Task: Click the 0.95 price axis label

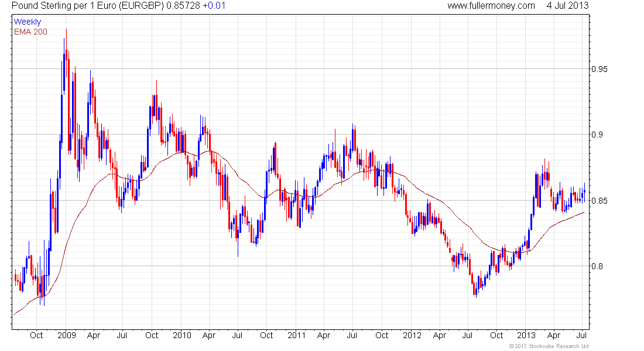Action: (x=600, y=69)
